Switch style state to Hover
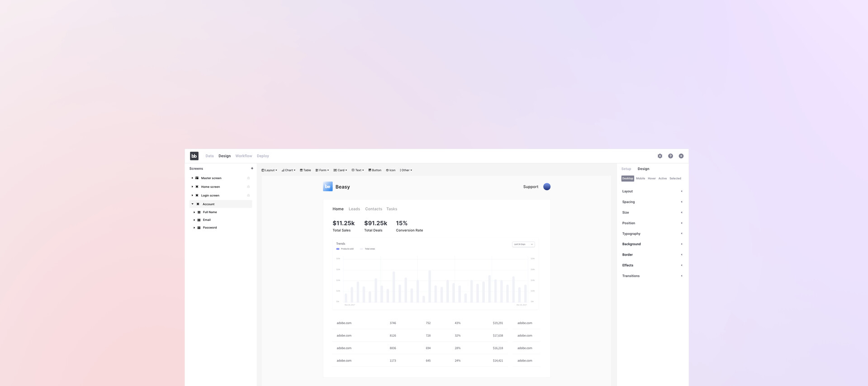Viewport: 868px width, 386px height. click(651, 178)
